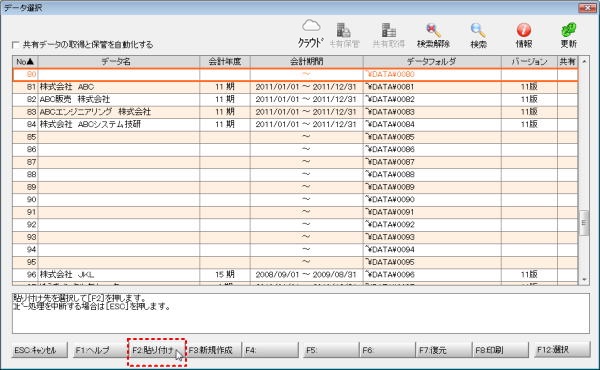Screen dimensions: 600x370
Task: Sort by データ名 column header
Action: 119,62
